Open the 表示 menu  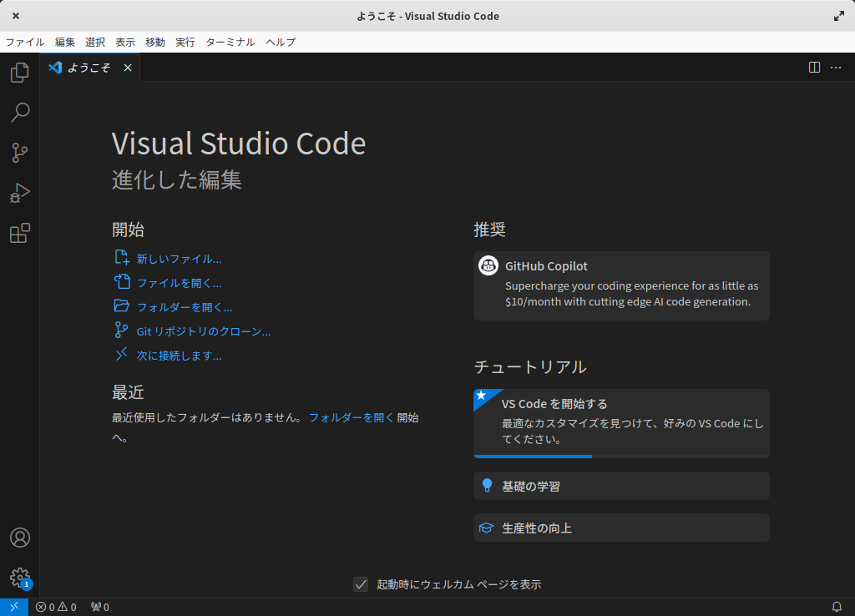click(125, 42)
